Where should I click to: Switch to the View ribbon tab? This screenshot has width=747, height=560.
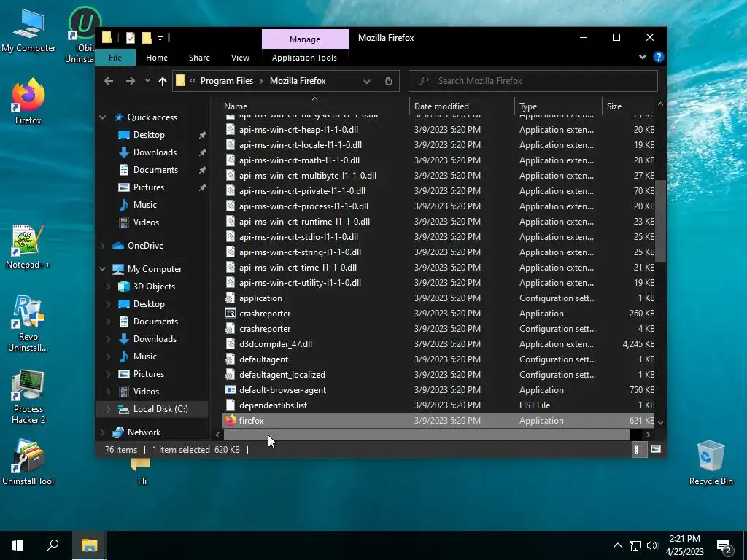tap(240, 58)
